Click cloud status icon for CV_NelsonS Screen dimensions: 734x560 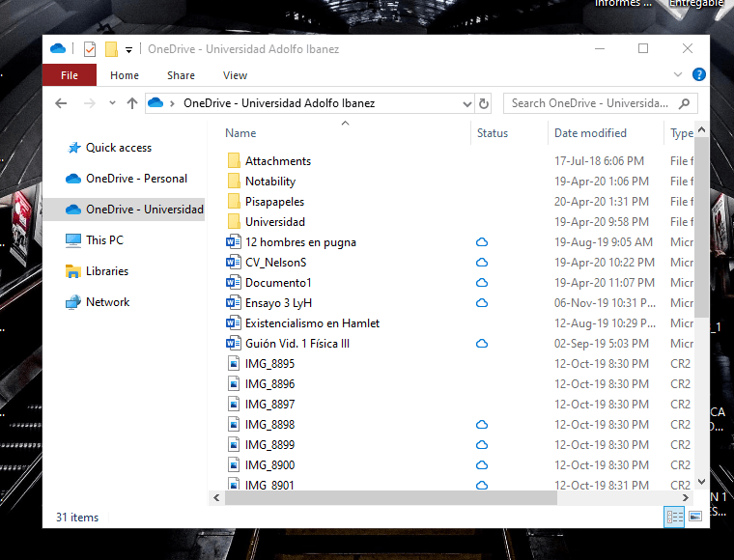pyautogui.click(x=482, y=263)
